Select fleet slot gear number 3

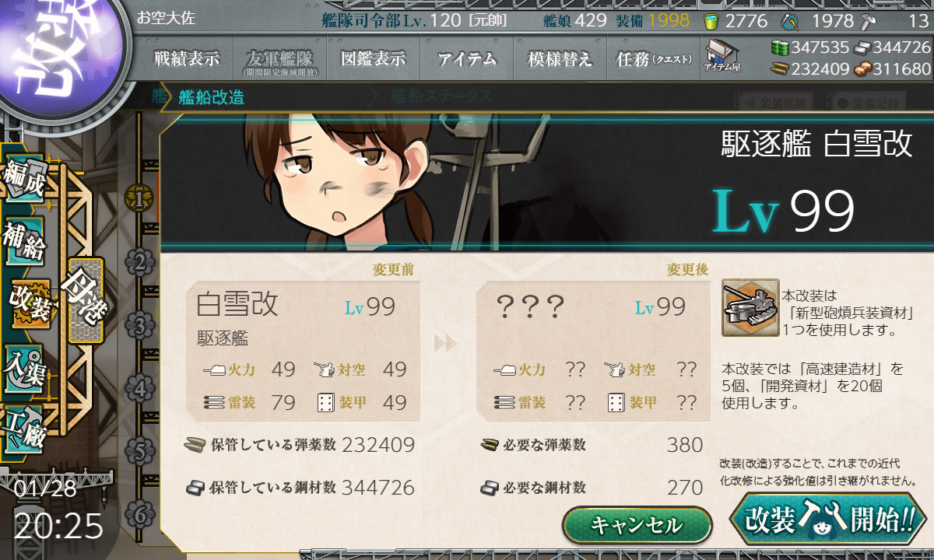point(139,324)
